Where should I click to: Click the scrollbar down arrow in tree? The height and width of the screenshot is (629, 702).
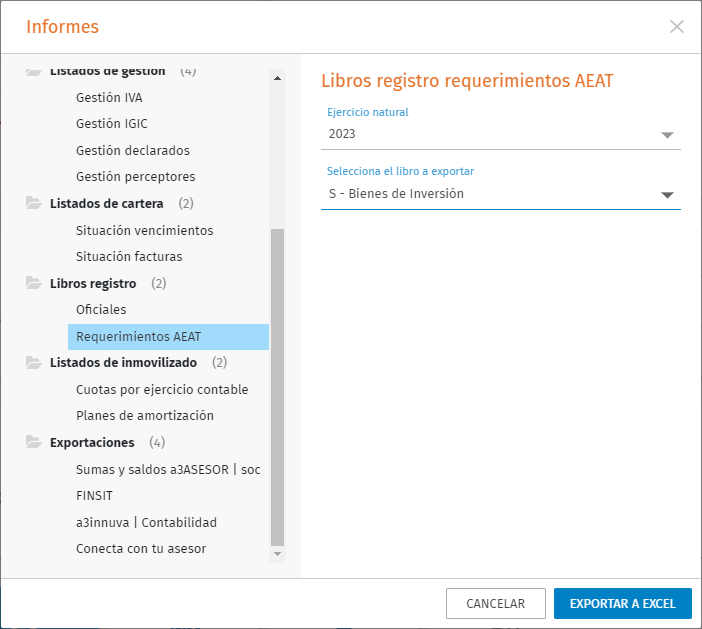point(278,554)
